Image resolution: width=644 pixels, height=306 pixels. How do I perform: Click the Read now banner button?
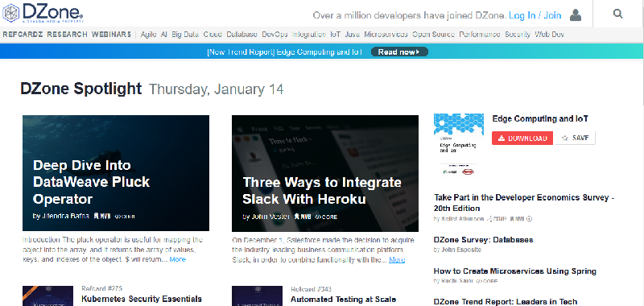click(399, 52)
